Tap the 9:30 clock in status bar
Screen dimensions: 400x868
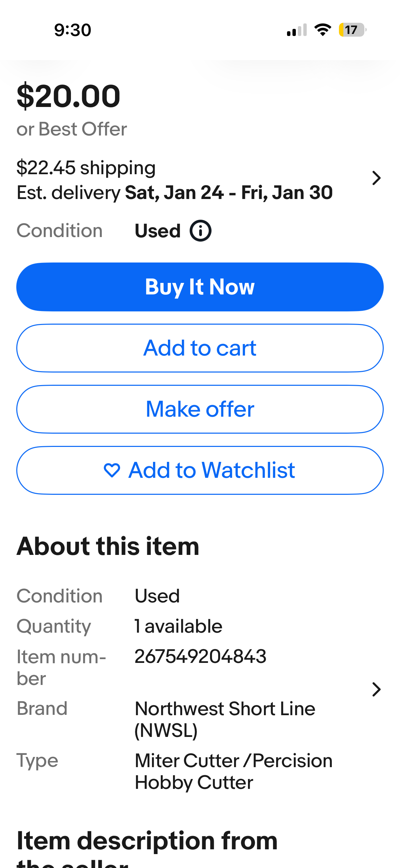tap(73, 30)
